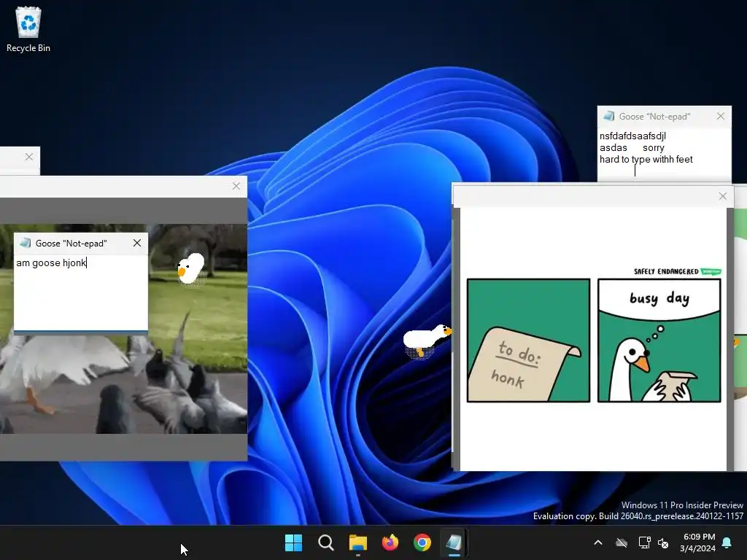
Task: Open the cloud sync tray icon
Action: pyautogui.click(x=622, y=542)
